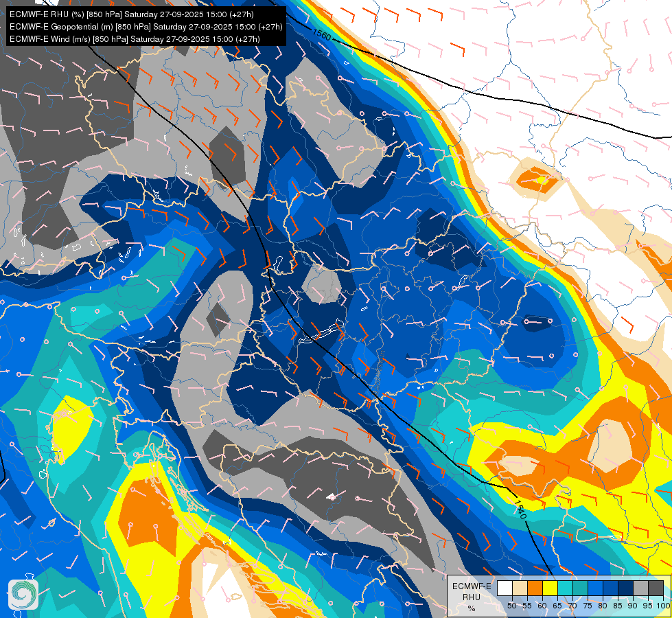The image size is (672, 618).
Task: Click the orange 55–60% legend swatch
Action: tap(535, 588)
